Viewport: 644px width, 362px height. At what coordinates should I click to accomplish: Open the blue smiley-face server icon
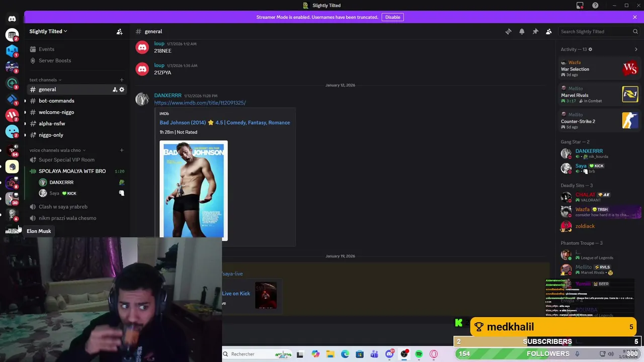tap(12, 132)
